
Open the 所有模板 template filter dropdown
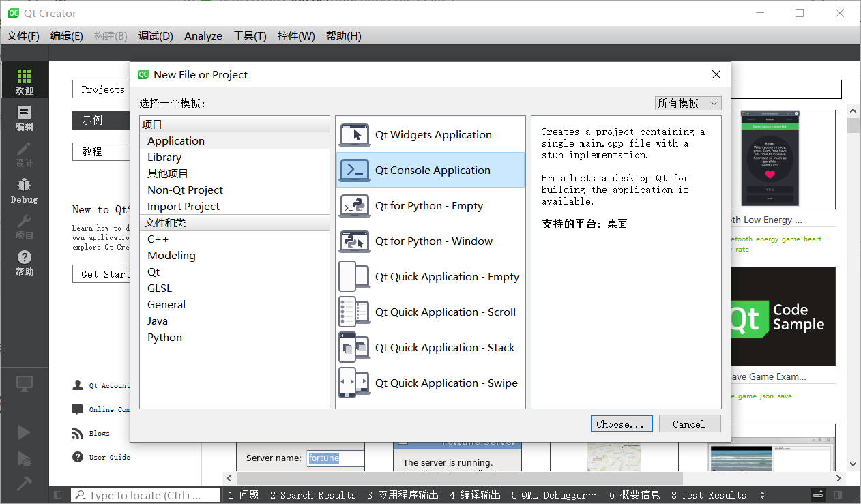688,103
